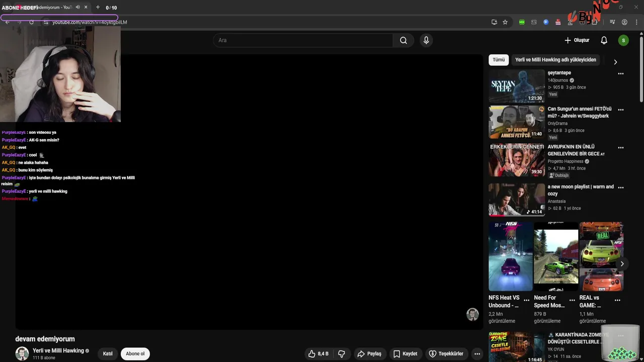Click the Dublajlı badge
The image size is (644, 362).
559,175
